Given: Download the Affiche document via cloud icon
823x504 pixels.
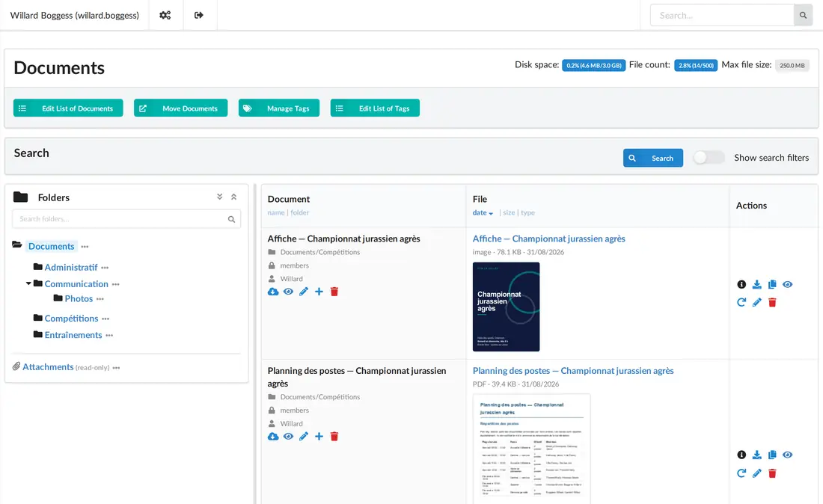Looking at the screenshot, I should coord(273,292).
